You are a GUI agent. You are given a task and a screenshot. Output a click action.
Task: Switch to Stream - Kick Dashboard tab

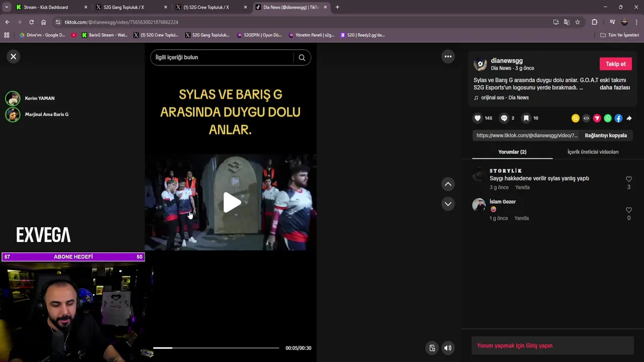click(46, 7)
